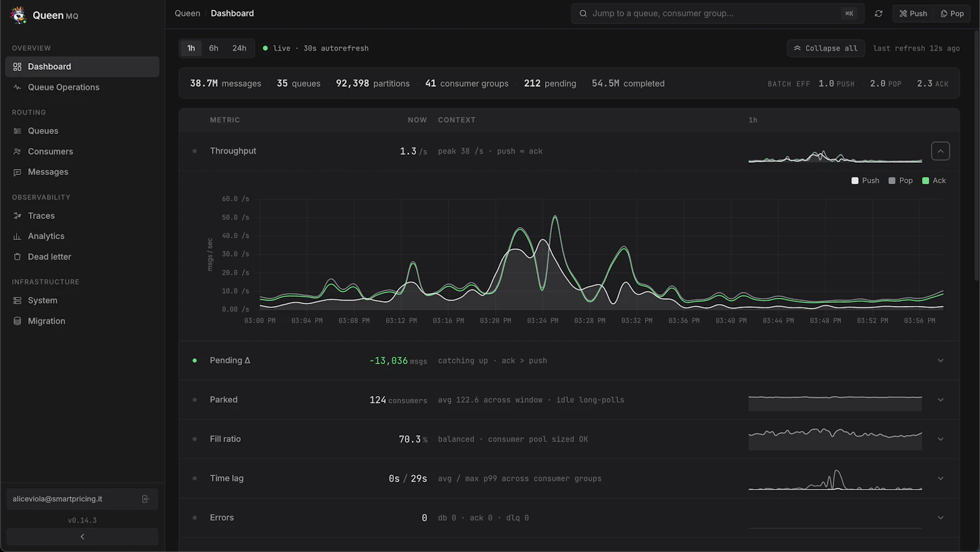Viewport: 980px width, 552px height.
Task: Click the 35 queues stat
Action: (x=298, y=83)
